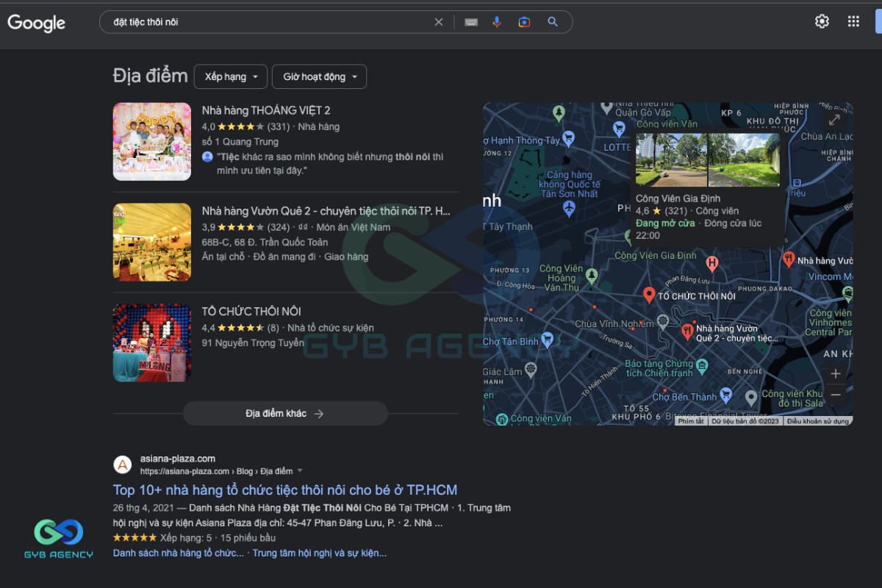Expand the map to fullscreen icon
This screenshot has height=588, width=882.
click(834, 119)
